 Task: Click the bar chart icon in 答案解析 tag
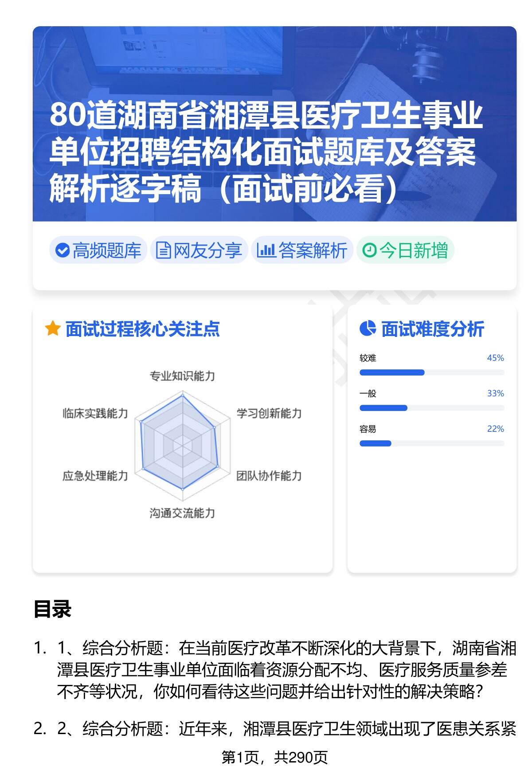tap(266, 250)
